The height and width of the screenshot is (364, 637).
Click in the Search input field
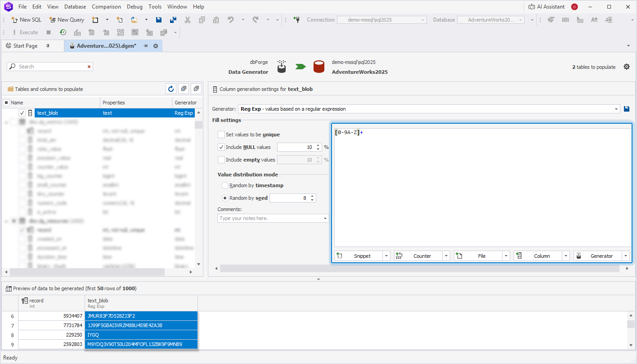pyautogui.click(x=49, y=67)
